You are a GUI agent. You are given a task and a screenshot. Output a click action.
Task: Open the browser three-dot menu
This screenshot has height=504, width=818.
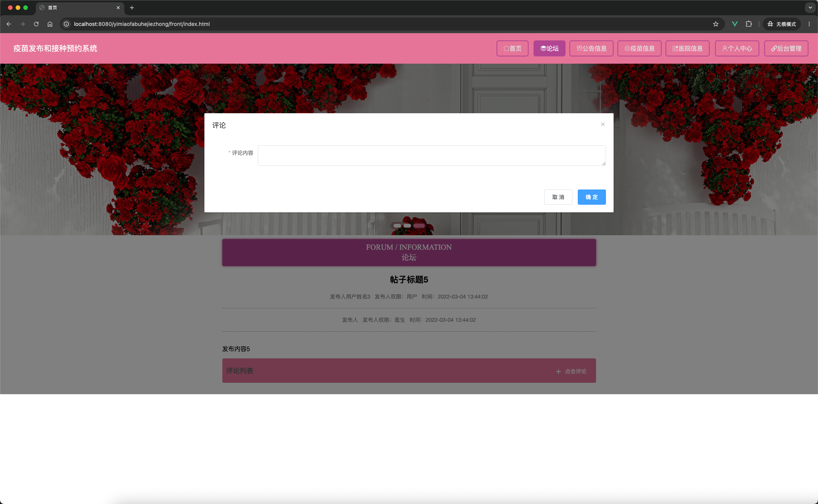809,24
